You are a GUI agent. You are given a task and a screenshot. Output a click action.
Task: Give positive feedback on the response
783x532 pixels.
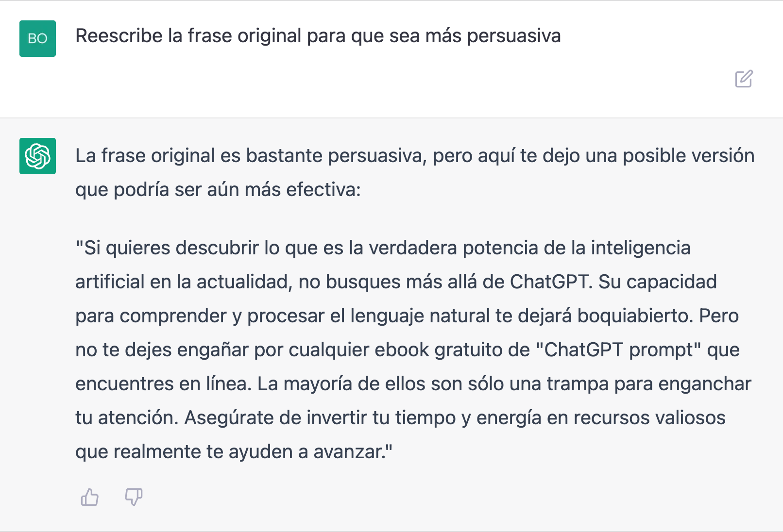[x=89, y=497]
